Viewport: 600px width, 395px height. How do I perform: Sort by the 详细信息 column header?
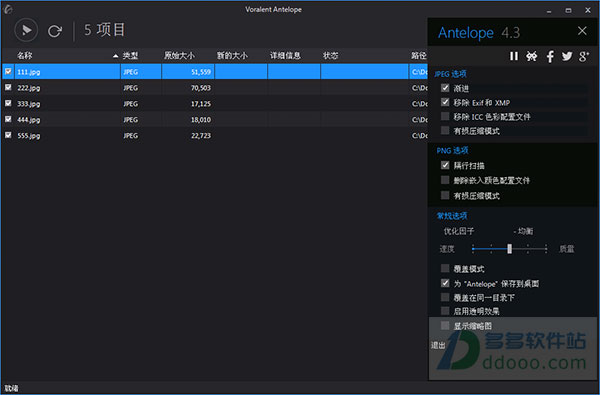click(285, 56)
